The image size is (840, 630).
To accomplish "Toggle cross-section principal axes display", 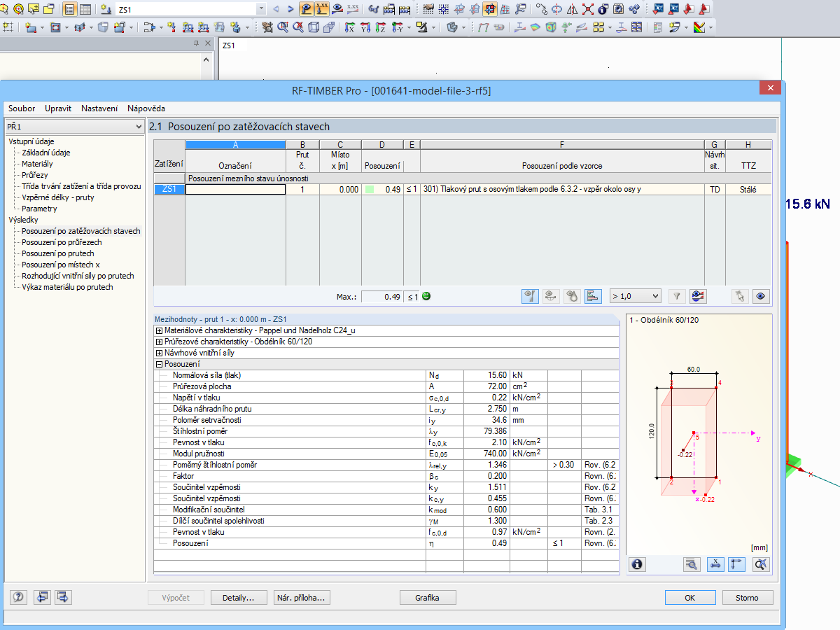I will click(x=736, y=564).
